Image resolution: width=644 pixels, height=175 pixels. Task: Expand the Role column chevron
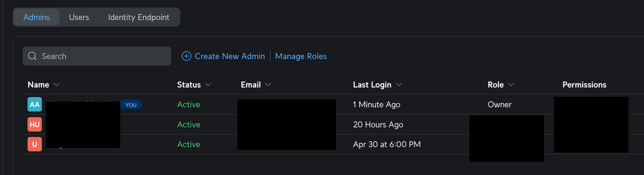click(x=511, y=85)
